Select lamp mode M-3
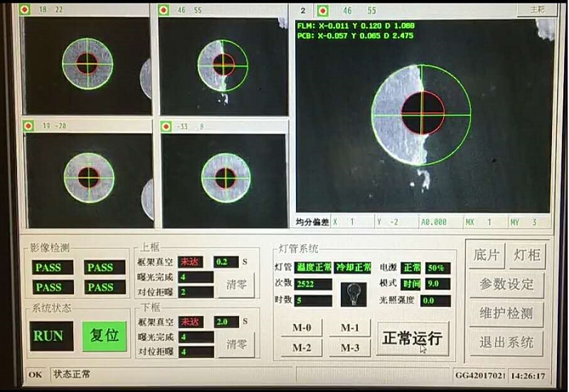The height and width of the screenshot is (392, 569). pyautogui.click(x=349, y=348)
